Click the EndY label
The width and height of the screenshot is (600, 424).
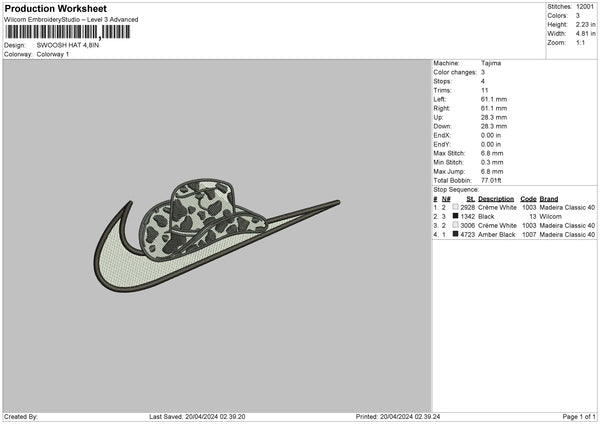pos(442,144)
